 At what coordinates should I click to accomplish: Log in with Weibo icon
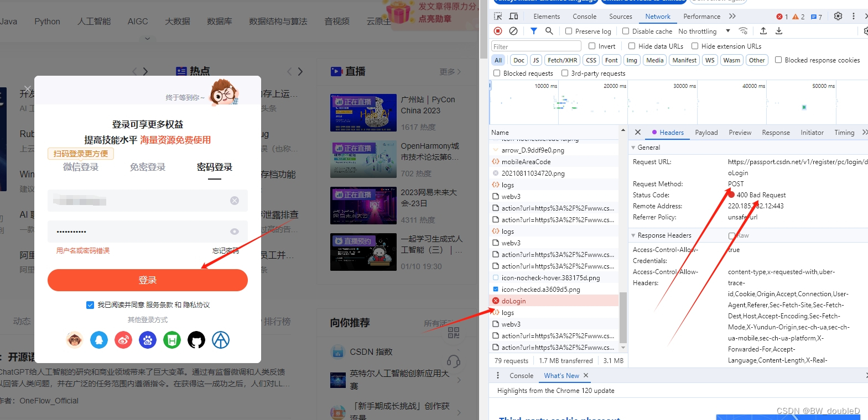[123, 340]
